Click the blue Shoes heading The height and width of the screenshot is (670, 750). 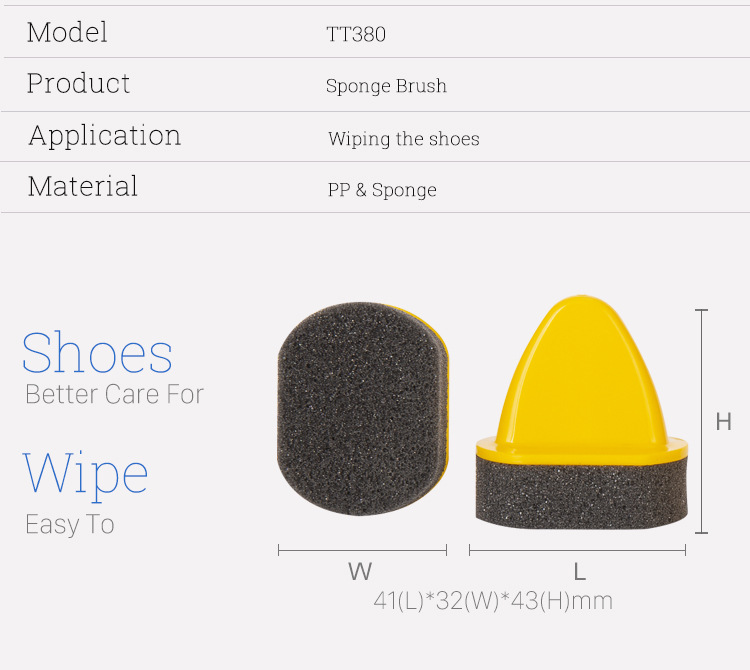[x=97, y=352]
